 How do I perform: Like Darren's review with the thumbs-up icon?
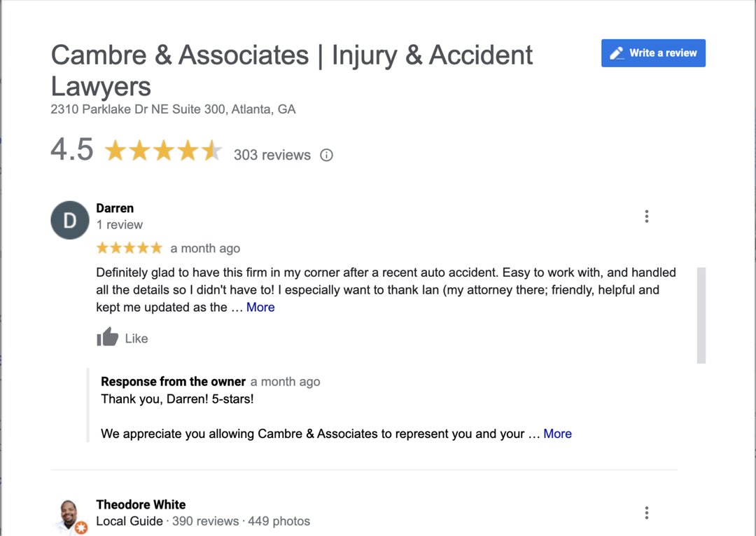[x=108, y=338]
